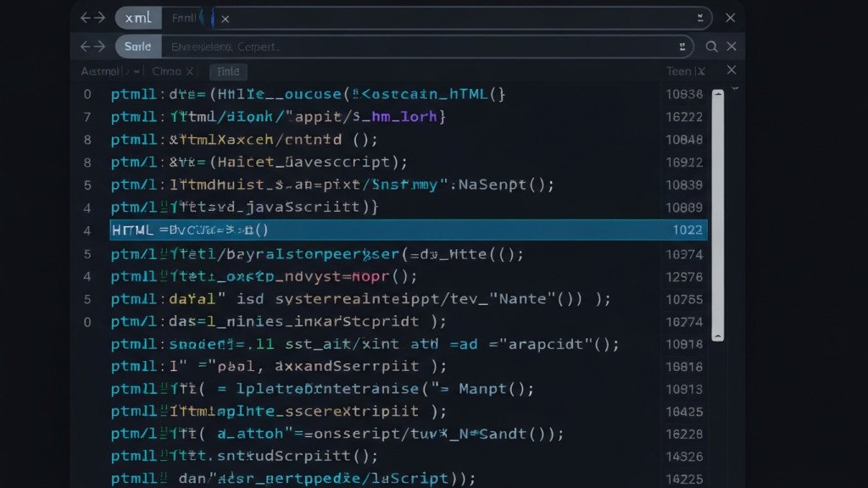Viewport: 868px width, 488px height.
Task: Click the value 10913 in right column
Action: [684, 389]
